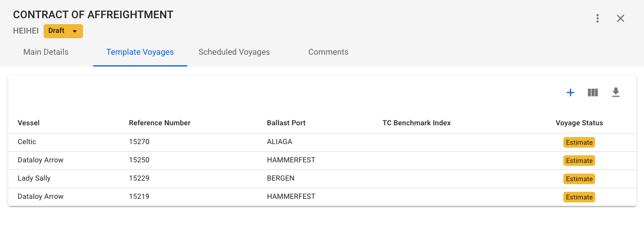Select the Template Voyages tab
This screenshot has width=644, height=230.
(140, 52)
